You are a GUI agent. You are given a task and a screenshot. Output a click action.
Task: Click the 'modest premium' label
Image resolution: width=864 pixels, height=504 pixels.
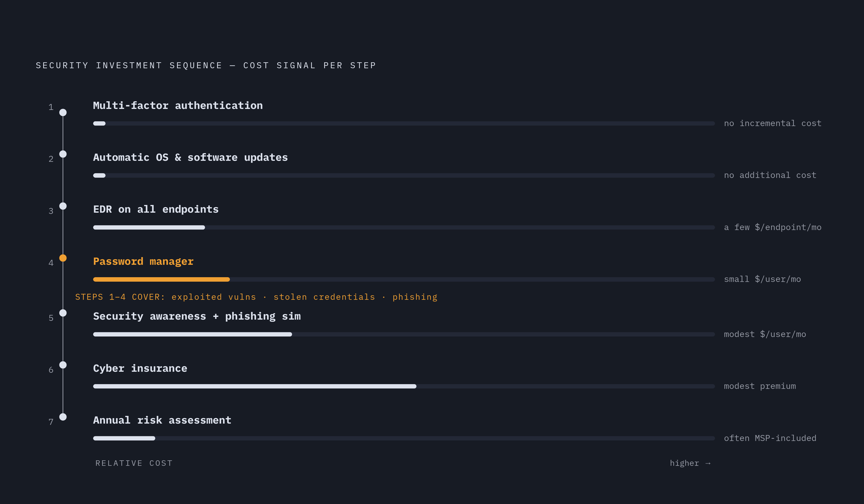pyautogui.click(x=760, y=386)
